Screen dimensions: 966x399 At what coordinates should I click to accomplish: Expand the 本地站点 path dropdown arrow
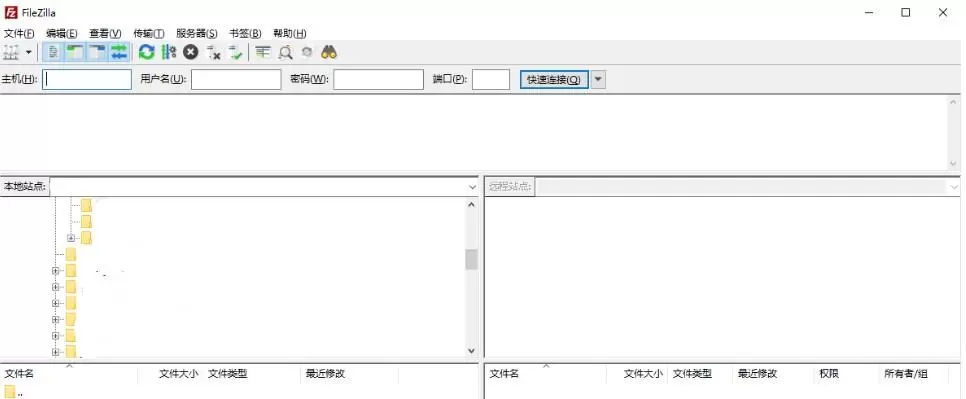473,187
